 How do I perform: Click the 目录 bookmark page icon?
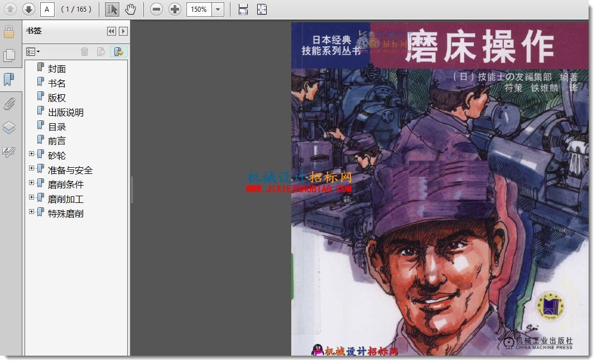tap(41, 125)
